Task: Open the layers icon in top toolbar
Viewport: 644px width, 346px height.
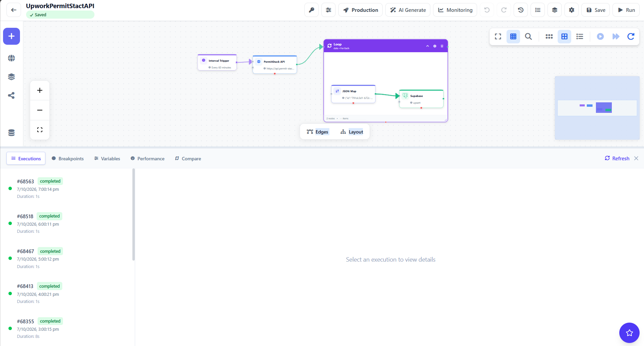Action: tap(555, 10)
